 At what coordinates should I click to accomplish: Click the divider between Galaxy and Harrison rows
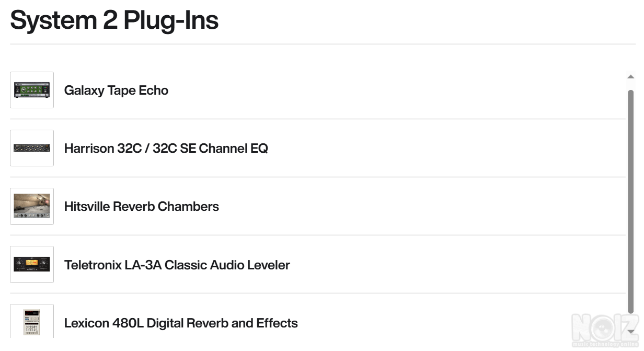click(317, 119)
